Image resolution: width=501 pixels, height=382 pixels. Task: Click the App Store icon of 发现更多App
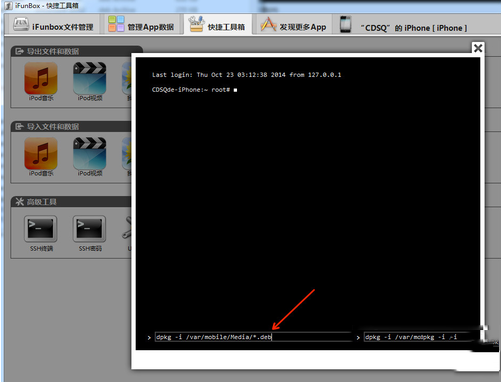(x=268, y=24)
